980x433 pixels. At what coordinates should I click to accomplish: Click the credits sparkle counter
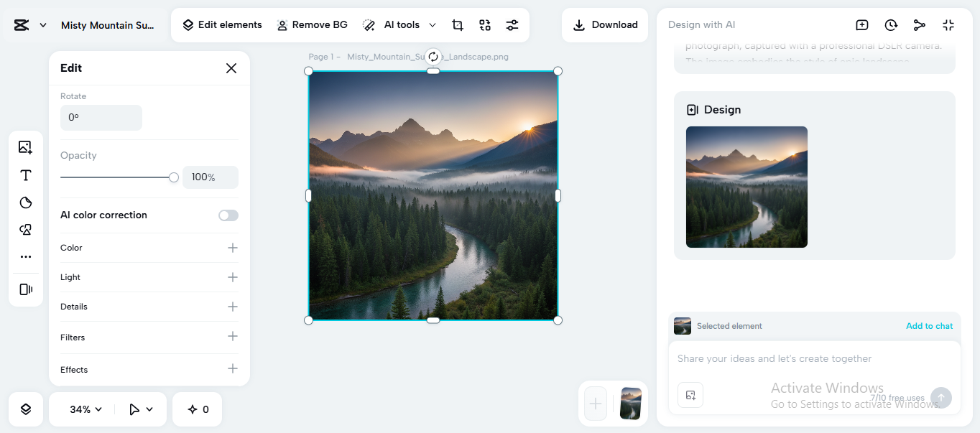tap(198, 409)
